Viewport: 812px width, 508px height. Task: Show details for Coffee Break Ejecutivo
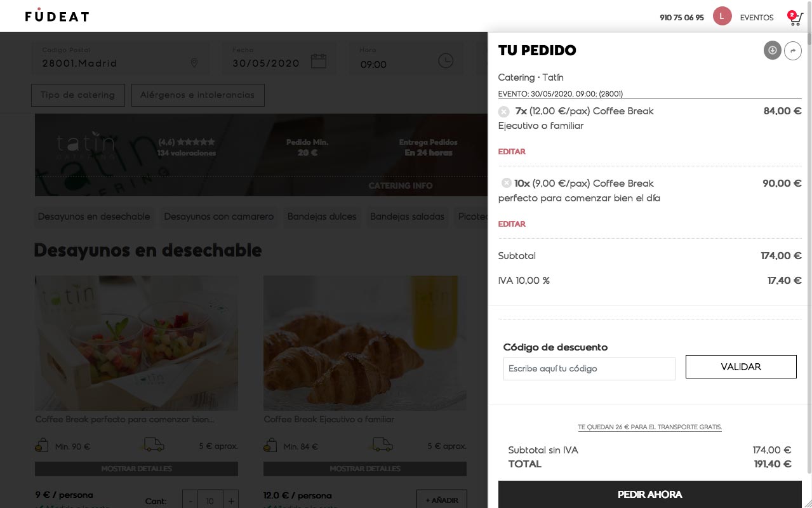pos(365,469)
